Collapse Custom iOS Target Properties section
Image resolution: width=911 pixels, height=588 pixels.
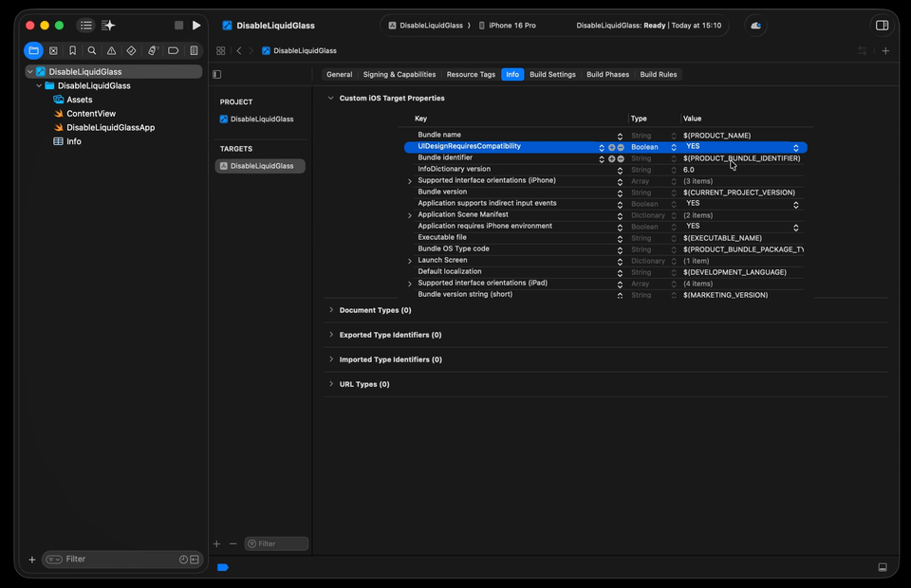tap(330, 98)
